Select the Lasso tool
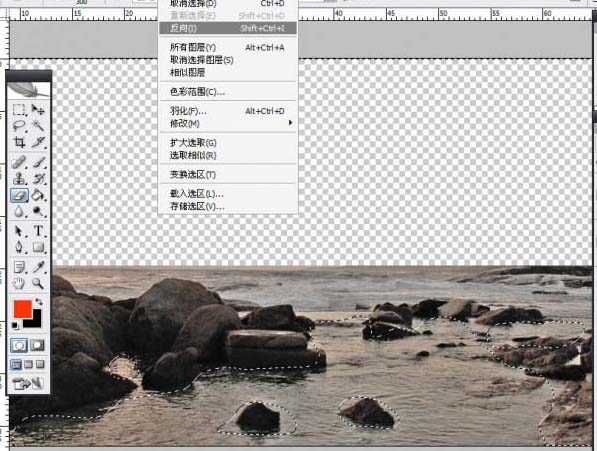 coord(19,126)
